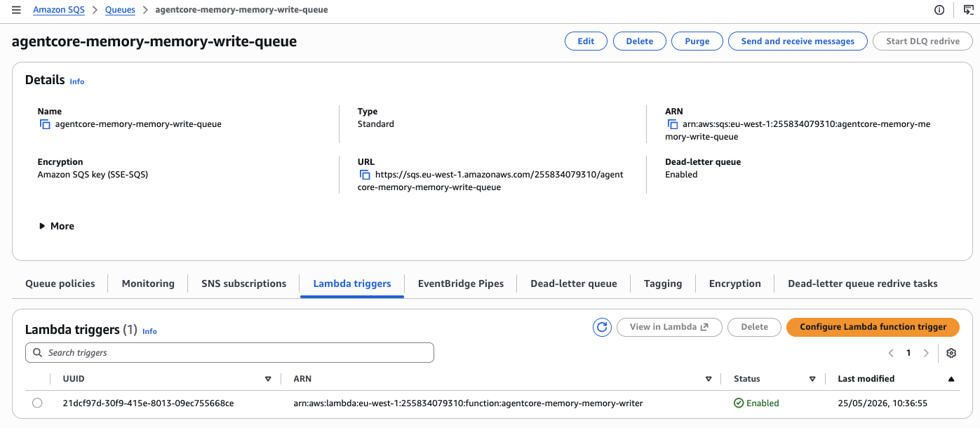Click Delete button in Lambda triggers panel
The height and width of the screenshot is (428, 980).
[x=755, y=327]
